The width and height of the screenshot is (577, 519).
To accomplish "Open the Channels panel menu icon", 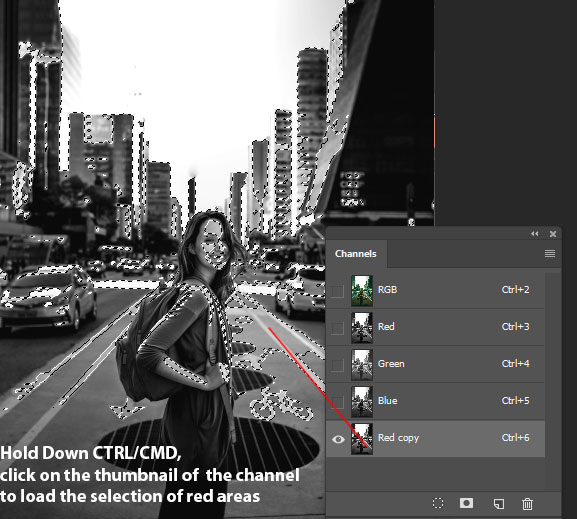I will [x=550, y=253].
